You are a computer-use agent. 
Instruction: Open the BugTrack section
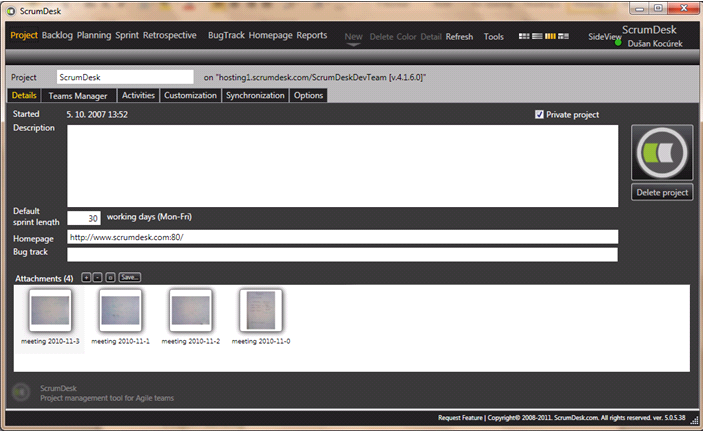pos(226,35)
